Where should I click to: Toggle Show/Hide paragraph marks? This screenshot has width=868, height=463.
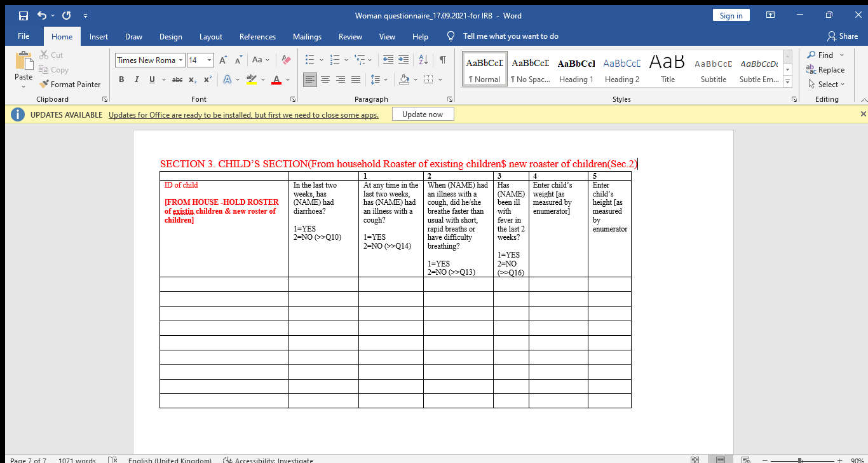click(x=442, y=60)
